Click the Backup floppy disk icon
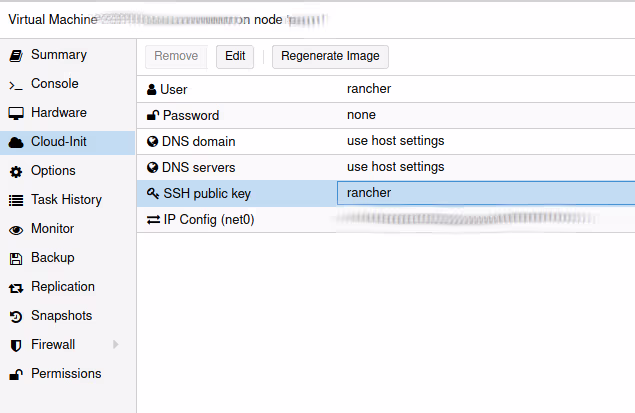 [x=15, y=258]
